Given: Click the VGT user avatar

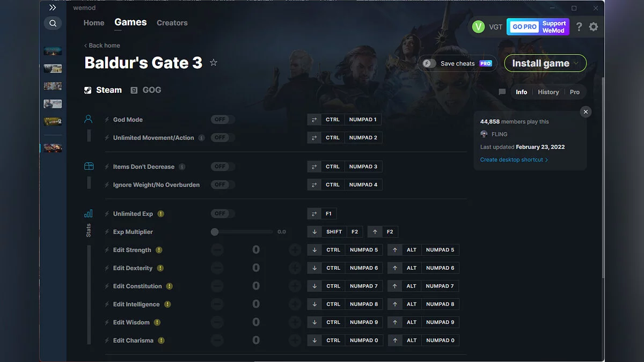Looking at the screenshot, I should coord(478,27).
